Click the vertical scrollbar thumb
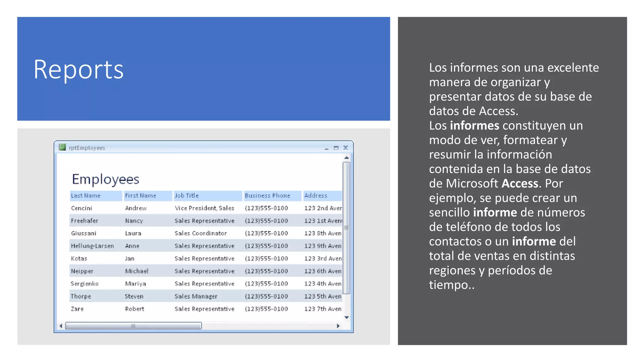 tap(347, 228)
